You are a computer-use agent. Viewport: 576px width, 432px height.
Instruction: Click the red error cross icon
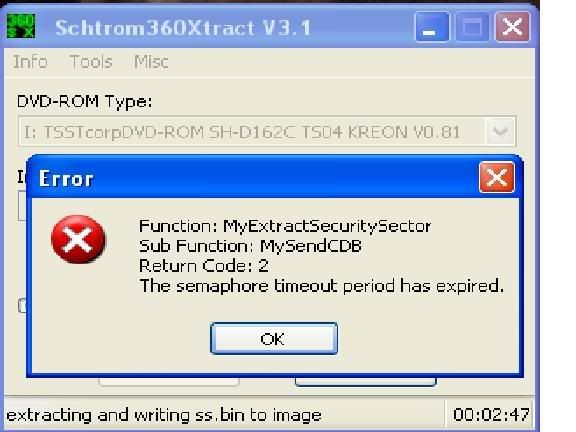pyautogui.click(x=78, y=240)
